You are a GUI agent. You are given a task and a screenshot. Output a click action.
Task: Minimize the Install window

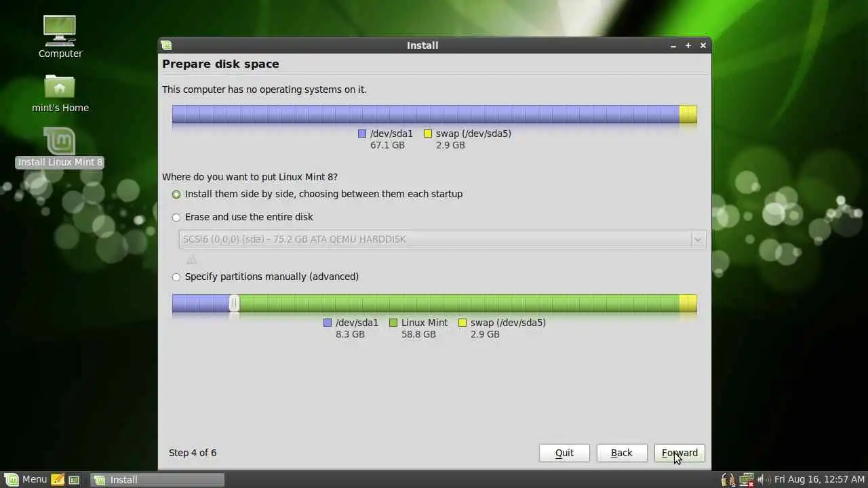point(673,45)
